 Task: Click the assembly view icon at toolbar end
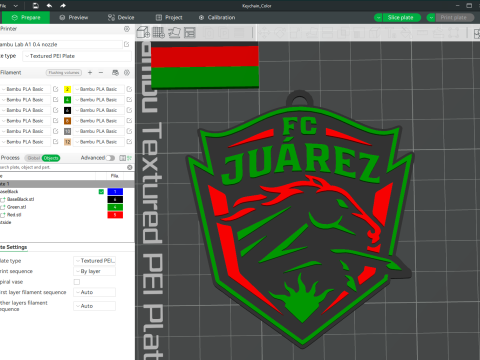(x=477, y=33)
